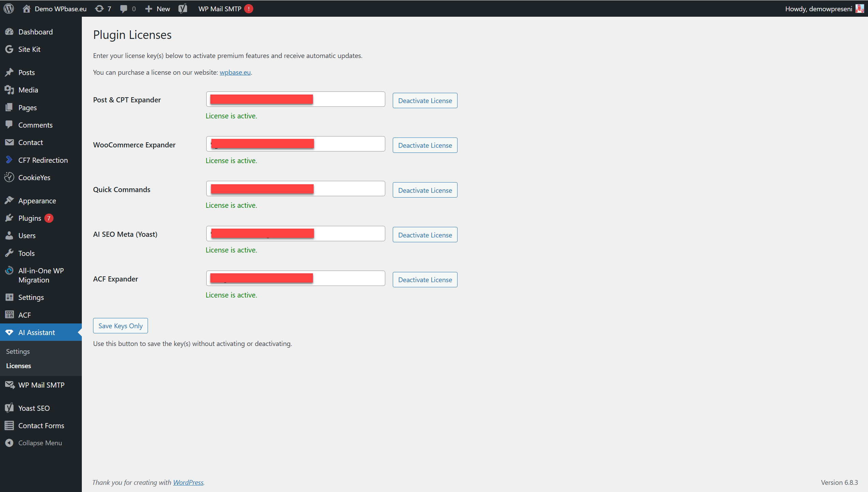
Task: Click the comments bubble icon in admin bar
Action: pos(124,9)
